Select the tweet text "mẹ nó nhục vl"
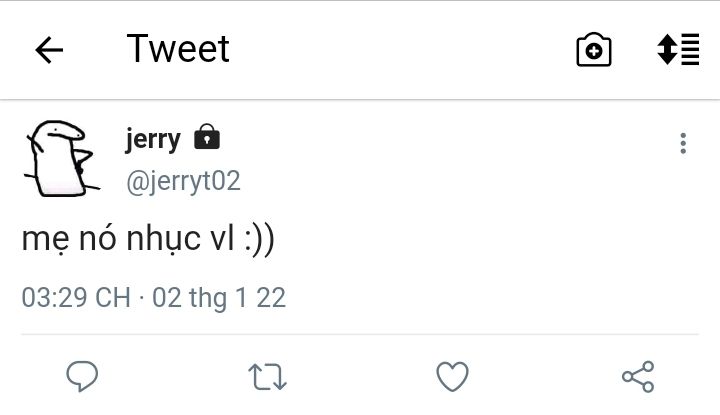 pos(127,241)
